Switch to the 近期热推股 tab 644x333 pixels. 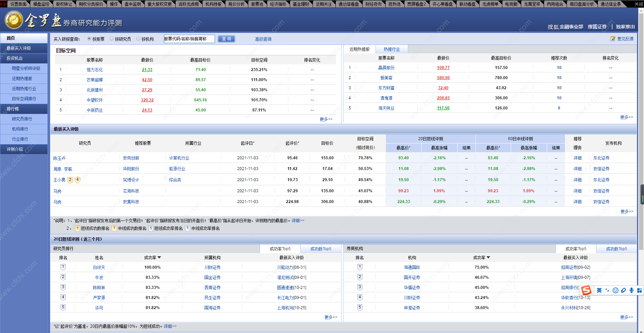(x=359, y=49)
